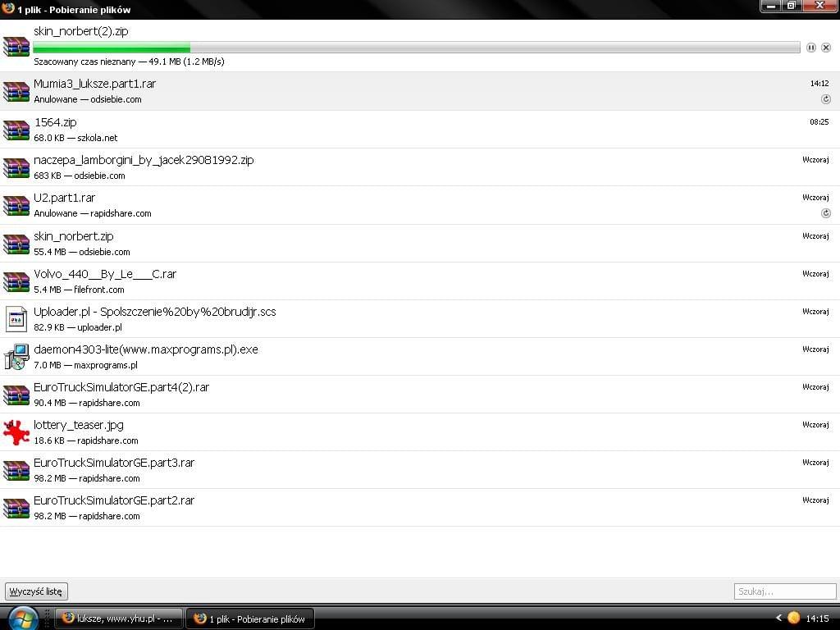Click the 14:12 timestamp of Mumia3_luksze
The height and width of the screenshot is (630, 840).
[x=819, y=84]
